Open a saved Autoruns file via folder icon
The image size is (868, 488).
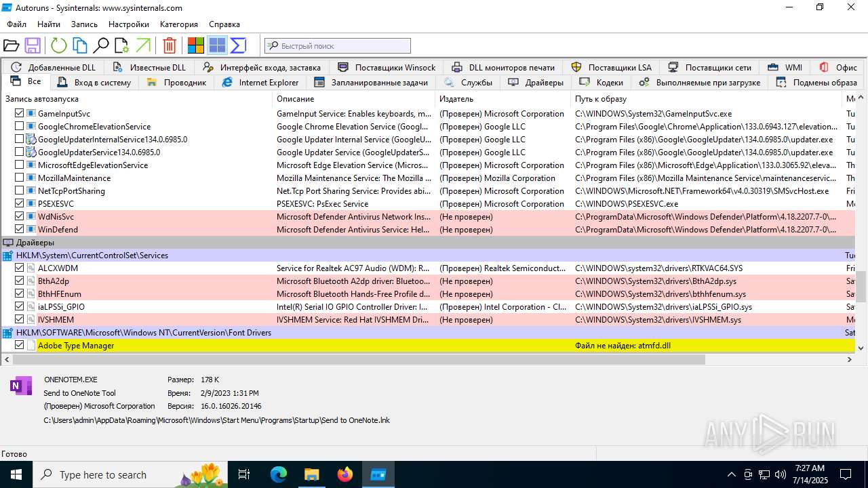(x=11, y=45)
